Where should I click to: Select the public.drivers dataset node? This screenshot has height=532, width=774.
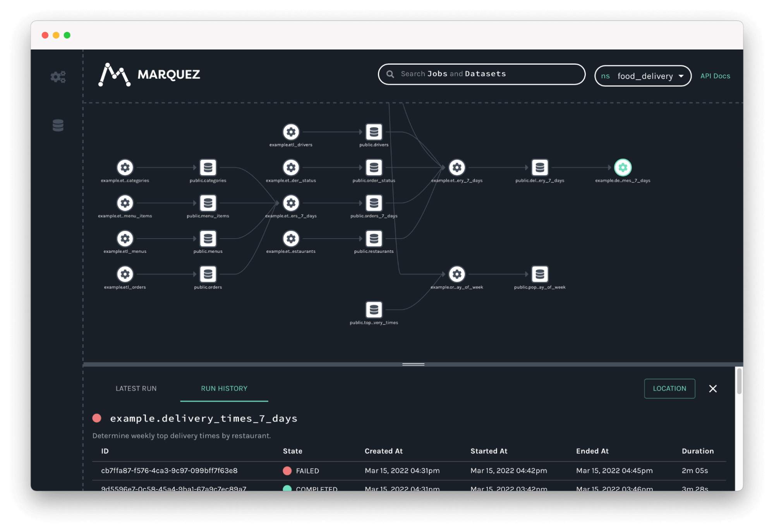point(374,132)
